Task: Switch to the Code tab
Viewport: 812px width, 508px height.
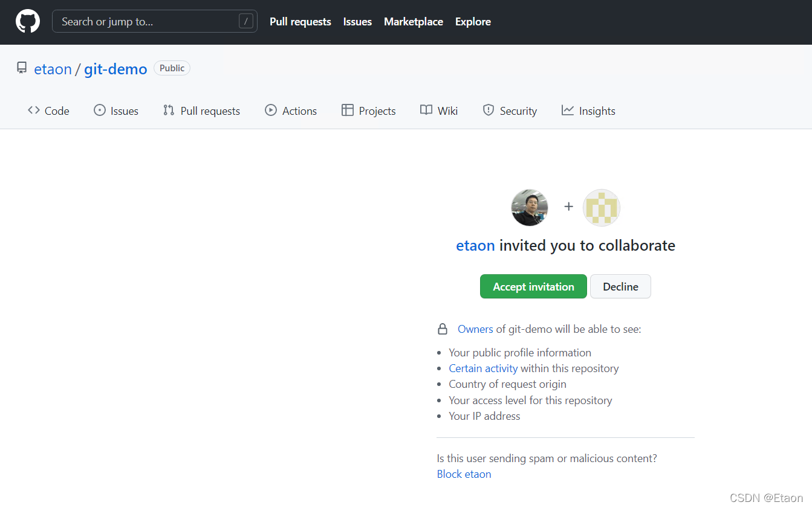Action: 48,111
